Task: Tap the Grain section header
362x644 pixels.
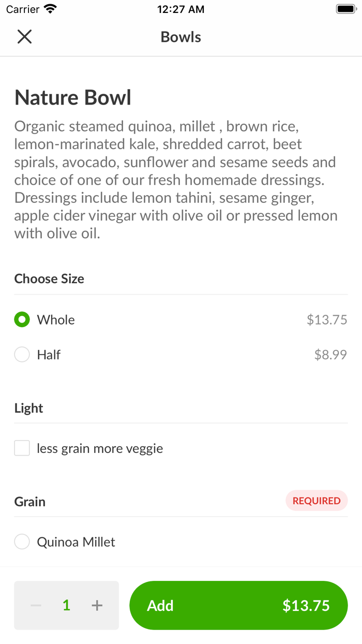Action: coord(29,501)
